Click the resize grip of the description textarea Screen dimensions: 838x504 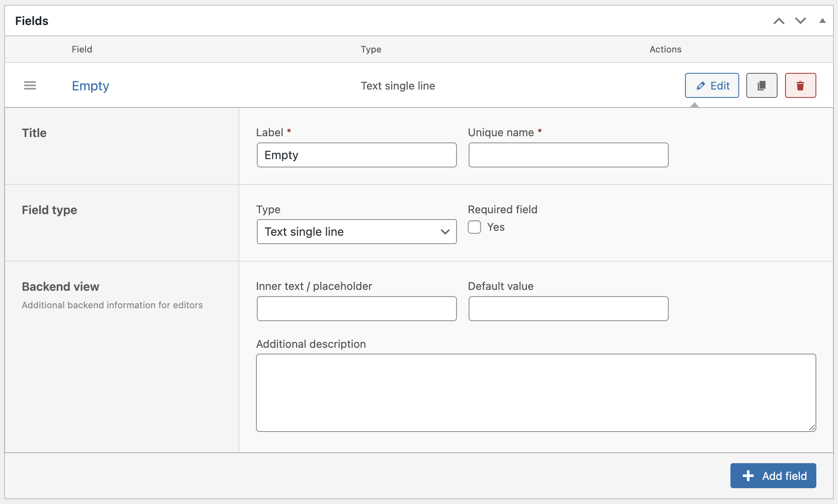(812, 427)
